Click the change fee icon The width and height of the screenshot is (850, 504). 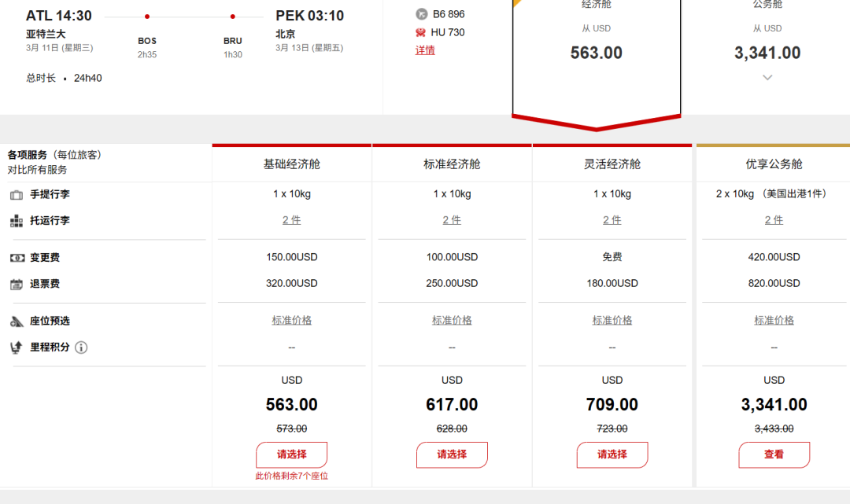pyautogui.click(x=17, y=258)
